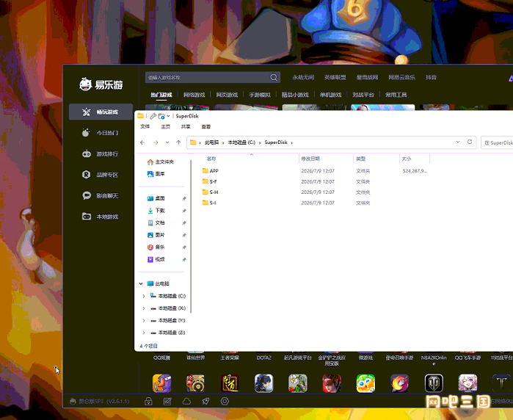Switch to the 常用工具 tab
The width and height of the screenshot is (513, 420).
396,95
